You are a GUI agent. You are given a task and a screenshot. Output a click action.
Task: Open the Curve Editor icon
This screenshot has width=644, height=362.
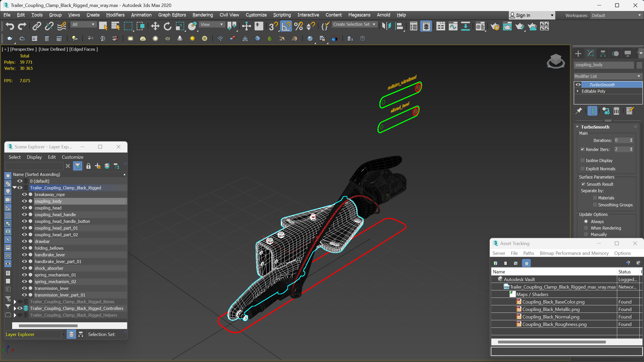pos(453,26)
